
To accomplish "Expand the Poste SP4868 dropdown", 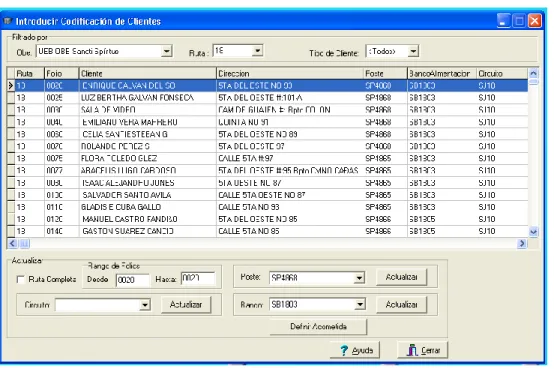I will coord(359,278).
